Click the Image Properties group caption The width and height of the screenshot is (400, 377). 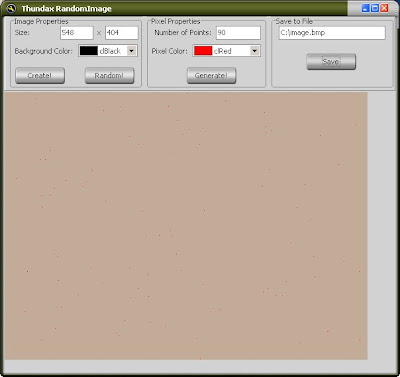(x=41, y=21)
